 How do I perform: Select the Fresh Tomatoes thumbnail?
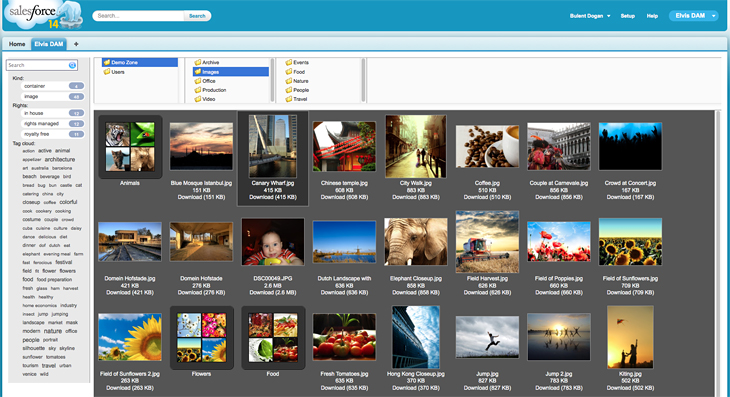(345, 337)
